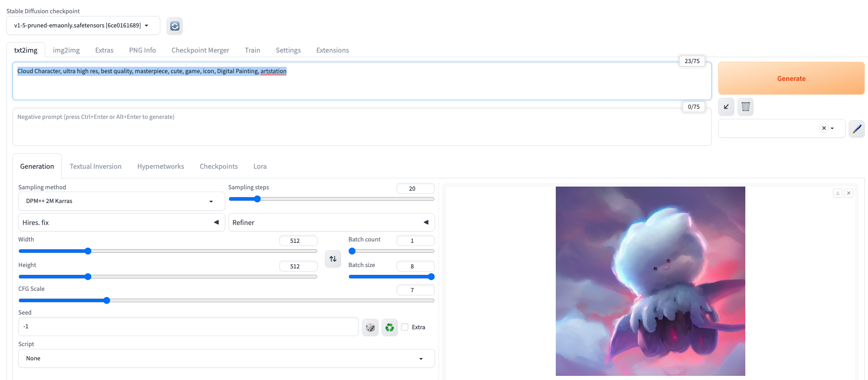Close the generated image preview
Image resolution: width=868 pixels, height=380 pixels.
pos(849,193)
